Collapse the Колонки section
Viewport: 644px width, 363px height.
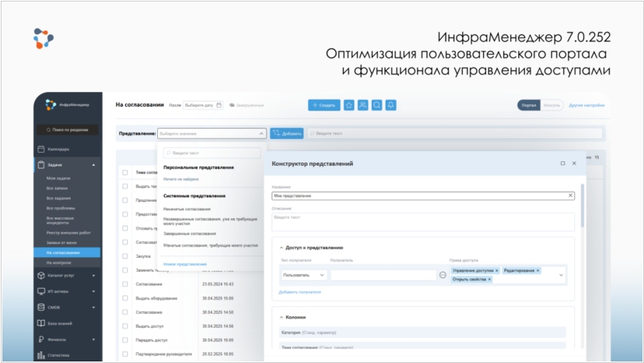tap(281, 318)
